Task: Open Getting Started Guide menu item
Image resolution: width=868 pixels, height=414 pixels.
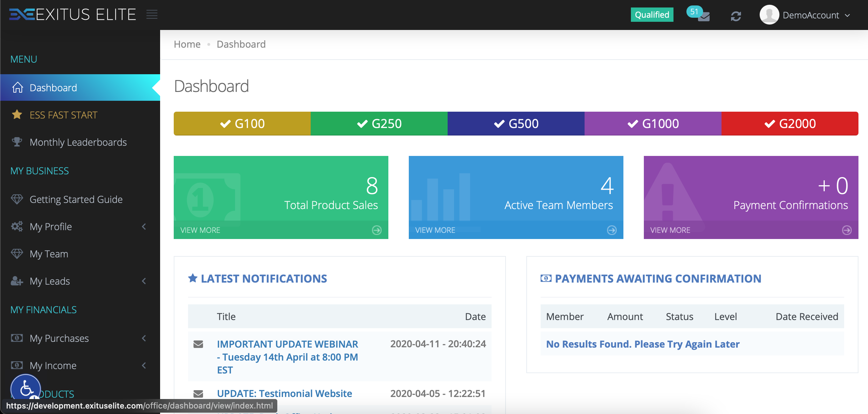Action: pyautogui.click(x=80, y=199)
